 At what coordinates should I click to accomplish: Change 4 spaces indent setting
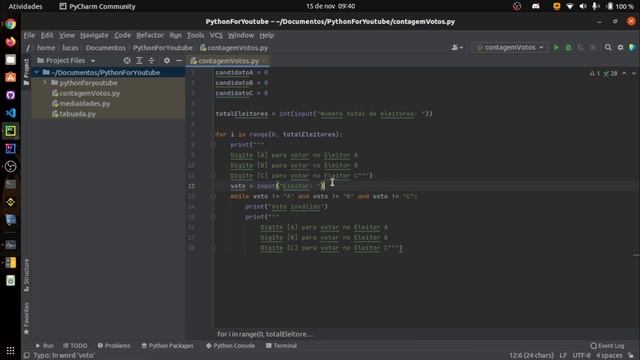click(609, 356)
